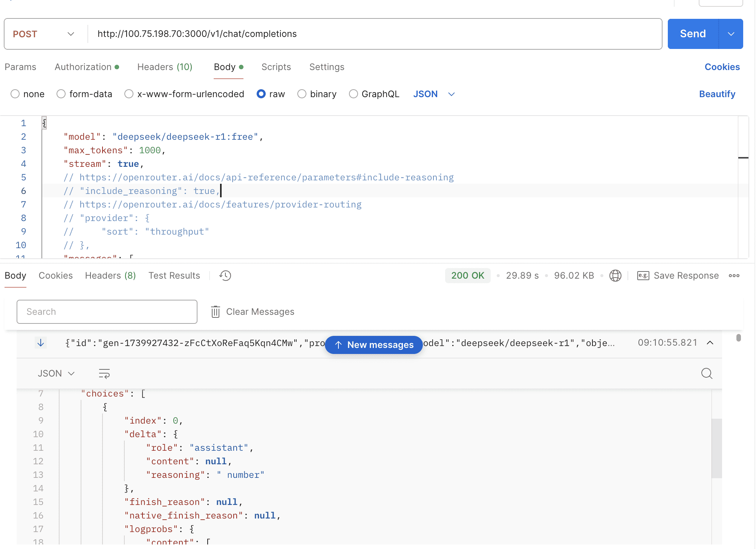This screenshot has height=549, width=756.
Task: Open the response search magnifier icon
Action: click(x=707, y=374)
